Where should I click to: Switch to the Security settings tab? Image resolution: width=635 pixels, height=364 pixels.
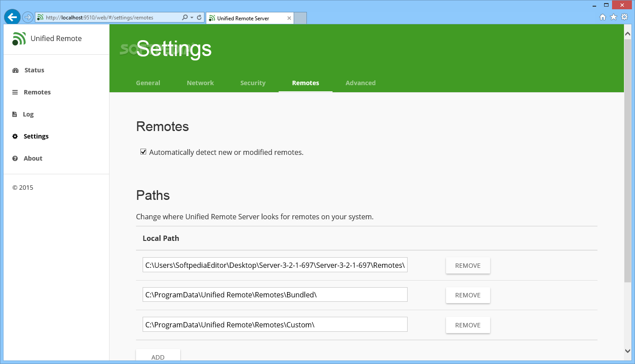click(x=253, y=83)
